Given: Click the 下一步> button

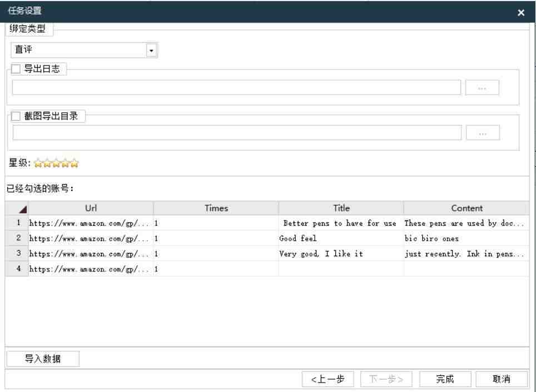Looking at the screenshot, I should coord(386,379).
